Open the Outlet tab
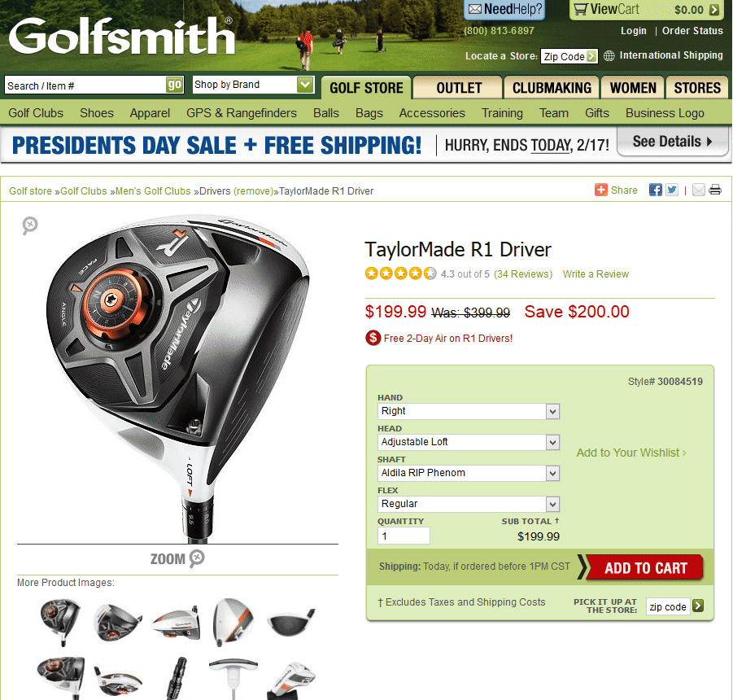The width and height of the screenshot is (733, 700). (459, 88)
